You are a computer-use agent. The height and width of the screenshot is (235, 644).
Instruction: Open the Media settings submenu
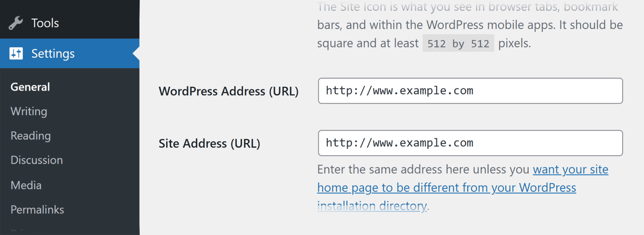26,185
